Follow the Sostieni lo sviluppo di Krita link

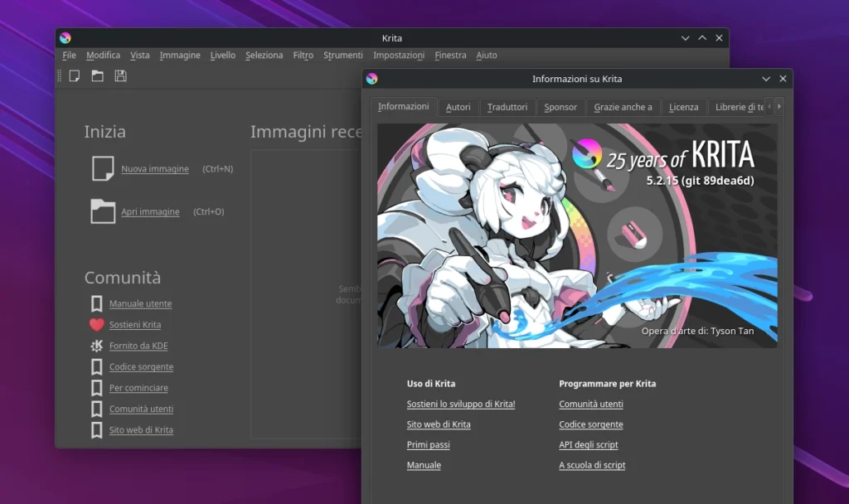tap(459, 404)
